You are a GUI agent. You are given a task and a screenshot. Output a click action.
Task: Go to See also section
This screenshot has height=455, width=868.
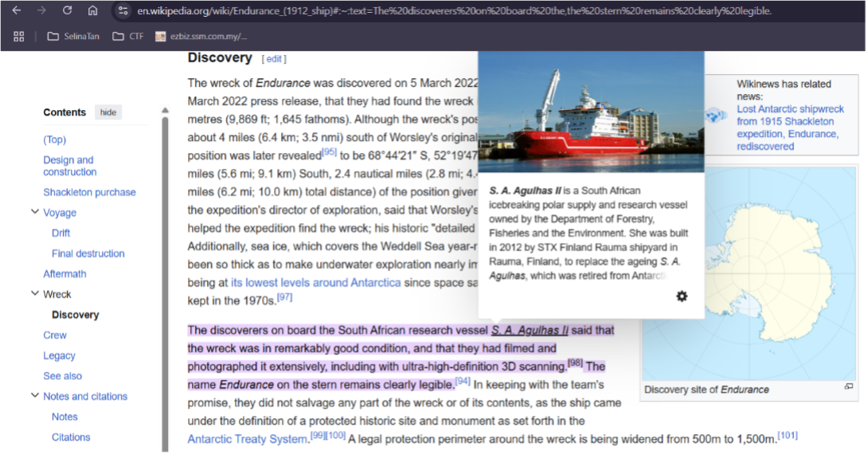[x=63, y=376]
